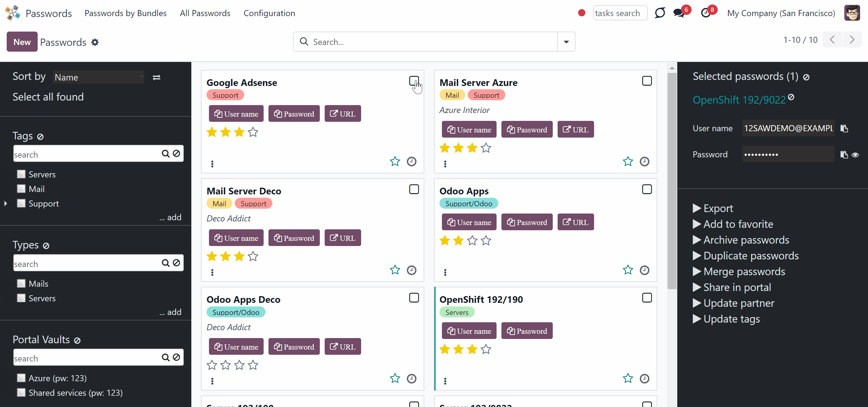The width and height of the screenshot is (868, 407).
Task: Clear the Portal Vaults filter icon
Action: pyautogui.click(x=77, y=340)
